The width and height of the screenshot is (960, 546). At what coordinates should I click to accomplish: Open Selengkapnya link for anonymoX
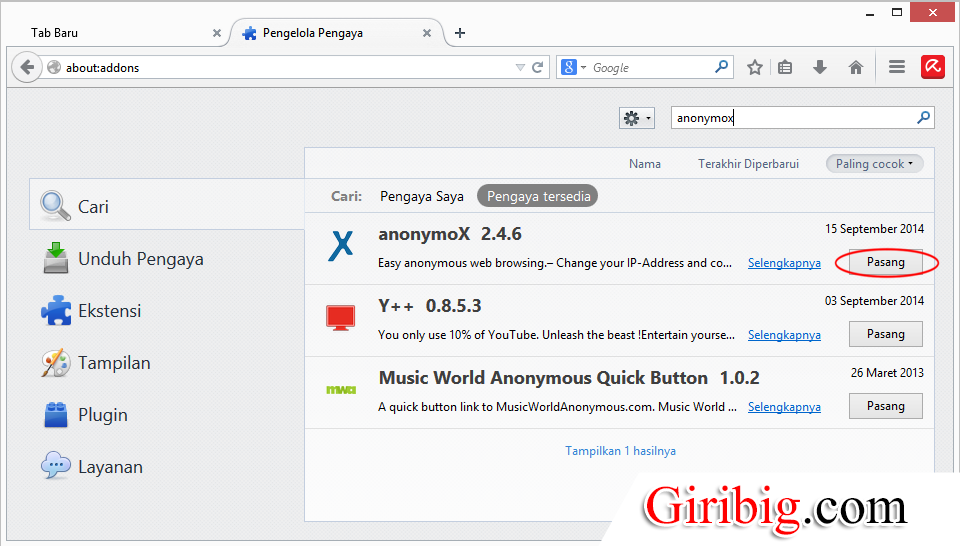coord(784,263)
